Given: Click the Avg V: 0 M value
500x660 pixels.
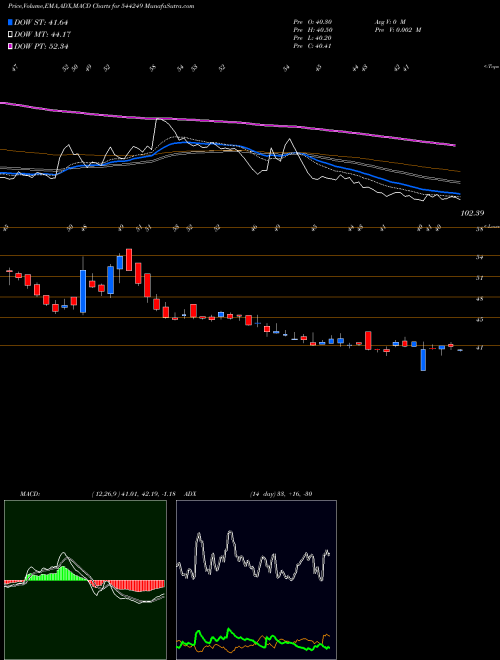Looking at the screenshot, I should (x=389, y=22).
